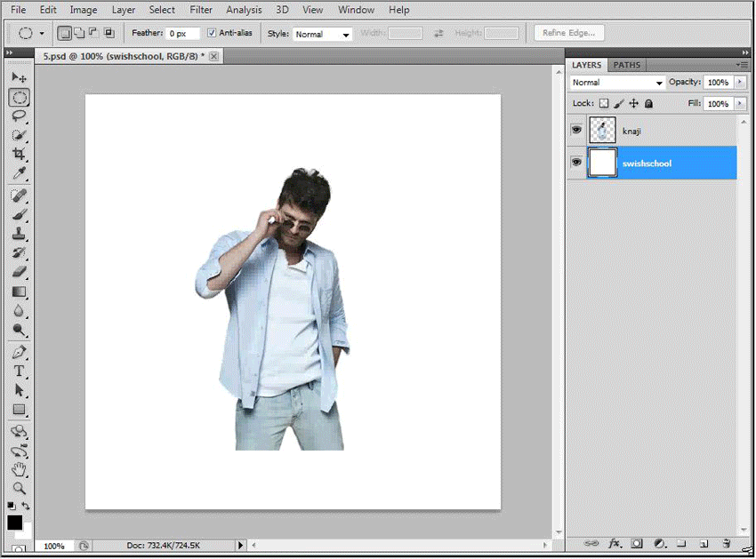Click the Zoom magnifier tool

(x=19, y=488)
